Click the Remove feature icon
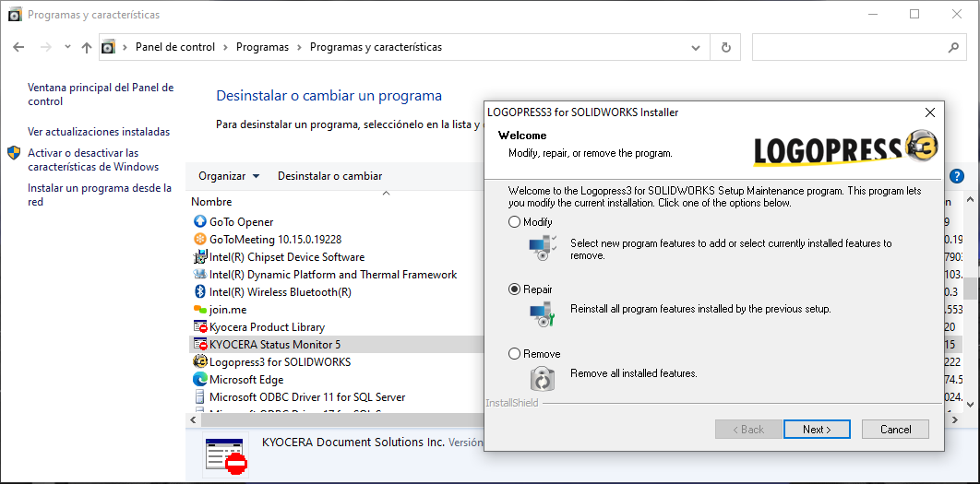 click(x=542, y=378)
